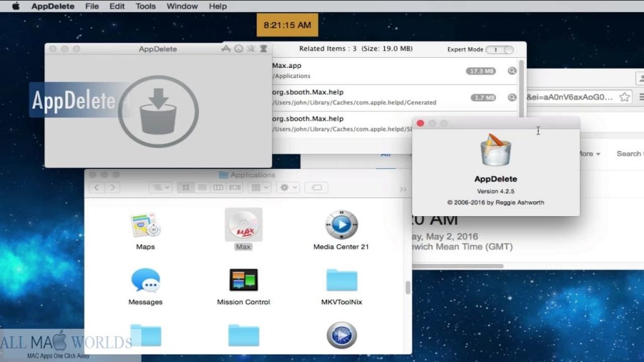Bookmark the page with the browser star icon

625,97
